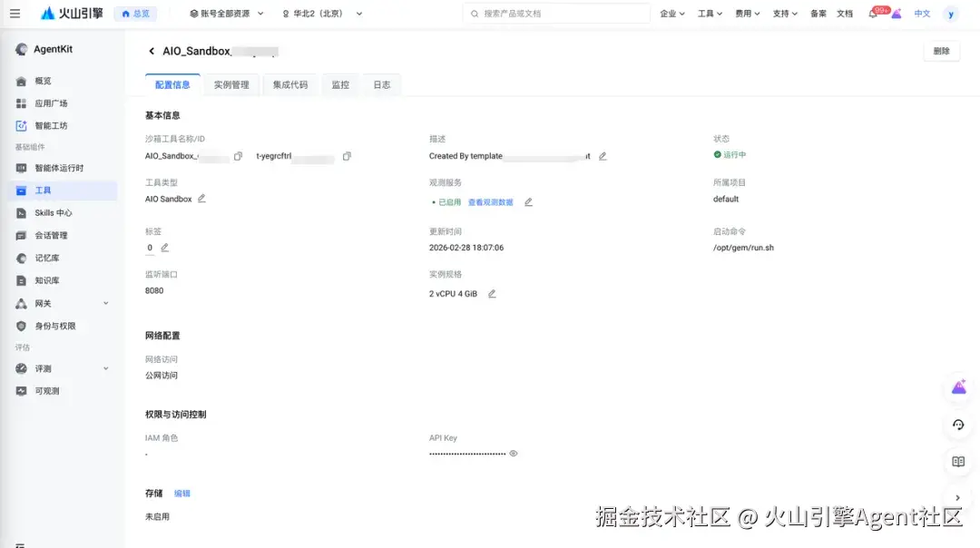Switch language via 中文
The height and width of the screenshot is (548, 980).
pos(922,13)
